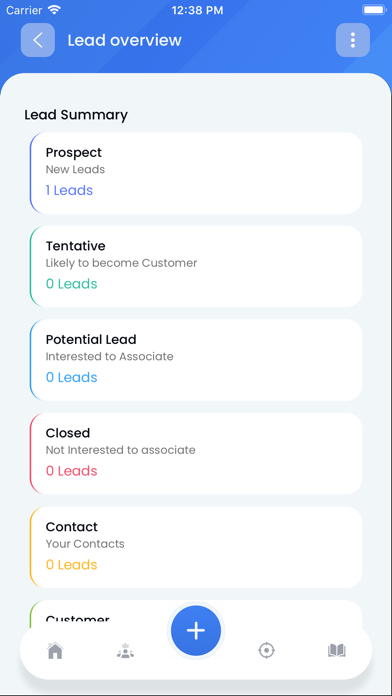Image resolution: width=392 pixels, height=696 pixels.
Task: Tap the Lead Summary heading
Action: click(x=76, y=115)
